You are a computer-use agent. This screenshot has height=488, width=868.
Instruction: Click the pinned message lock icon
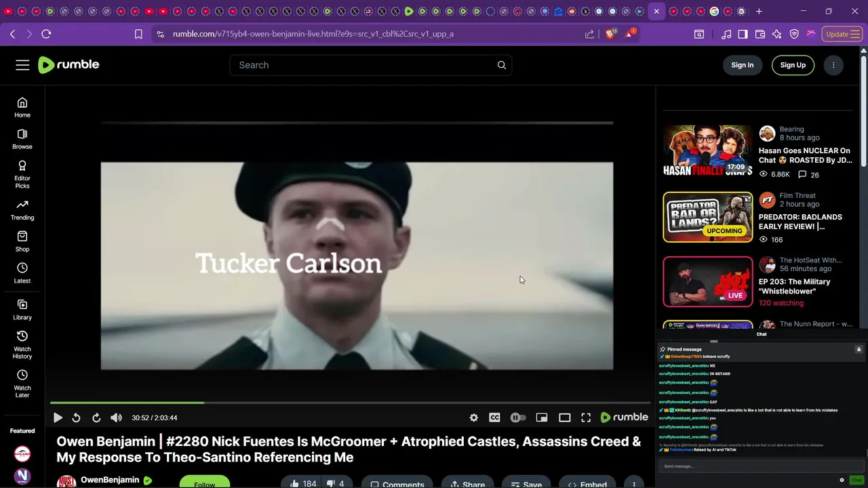point(859,350)
